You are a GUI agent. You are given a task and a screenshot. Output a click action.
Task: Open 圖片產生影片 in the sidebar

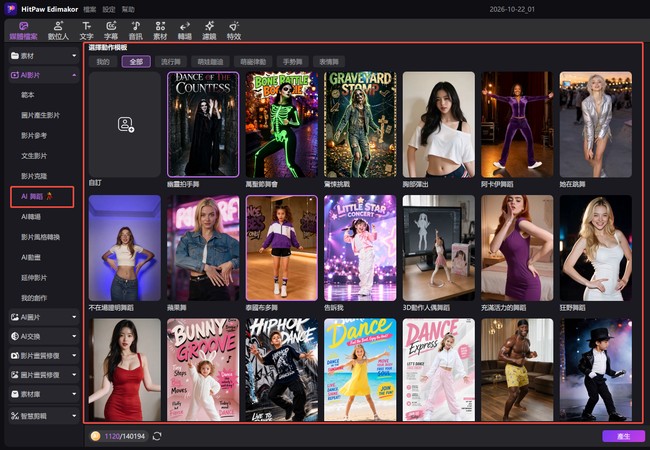point(40,115)
